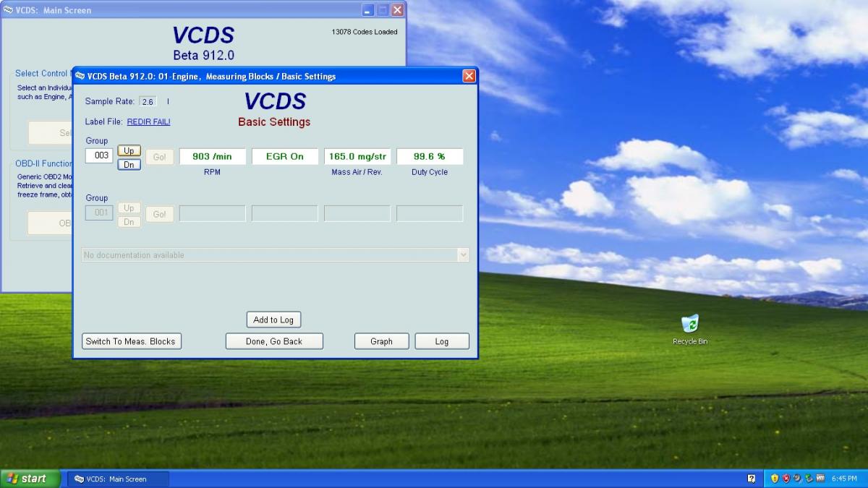
Task: Click the 165.0 mg/str Mass Air value
Action: (x=357, y=156)
